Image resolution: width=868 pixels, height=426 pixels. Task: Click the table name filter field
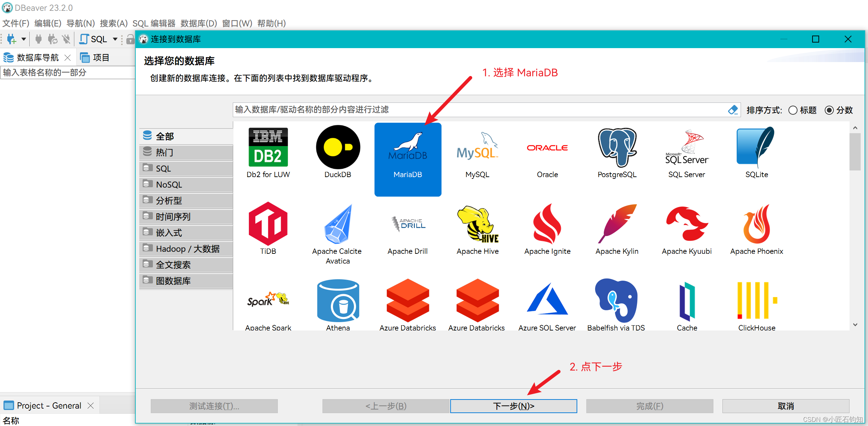(68, 73)
